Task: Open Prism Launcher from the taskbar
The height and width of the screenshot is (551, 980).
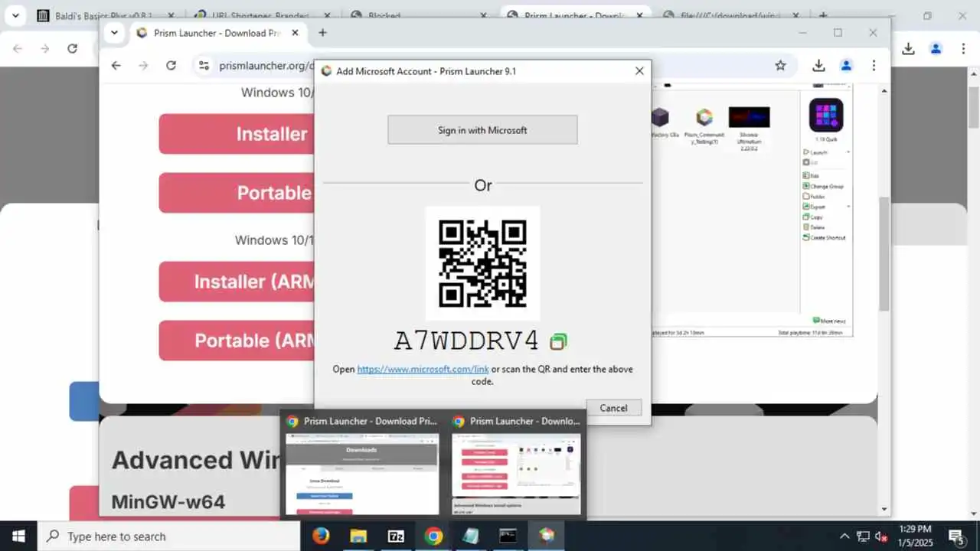Action: 546,536
